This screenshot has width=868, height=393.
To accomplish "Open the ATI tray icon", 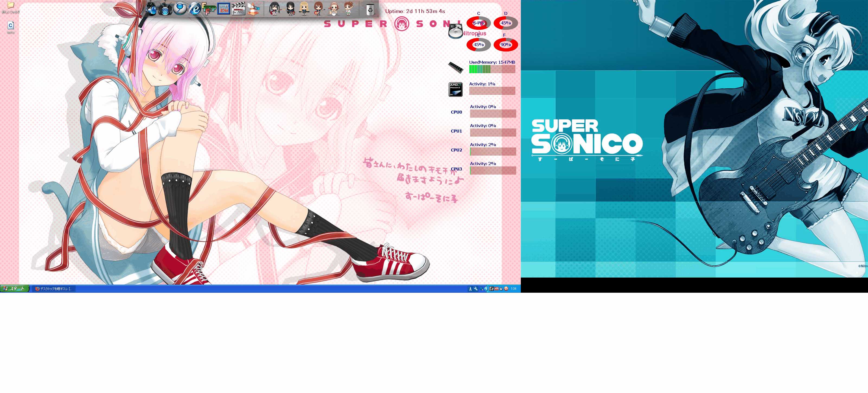I will (x=496, y=289).
